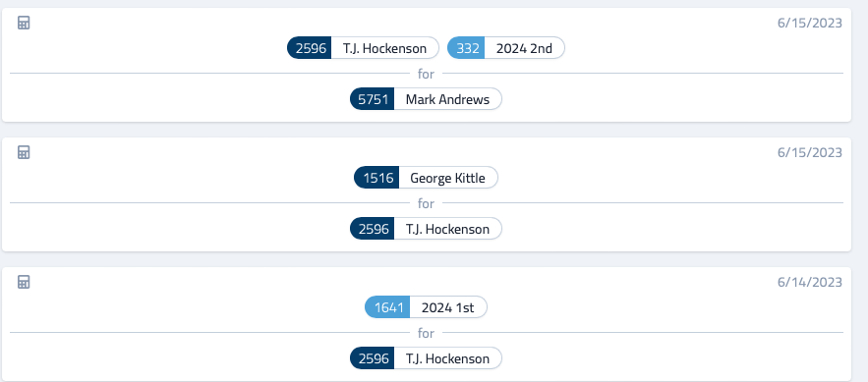Select T.J. Hockenson under George Kittle trade
The image size is (868, 382).
(427, 228)
